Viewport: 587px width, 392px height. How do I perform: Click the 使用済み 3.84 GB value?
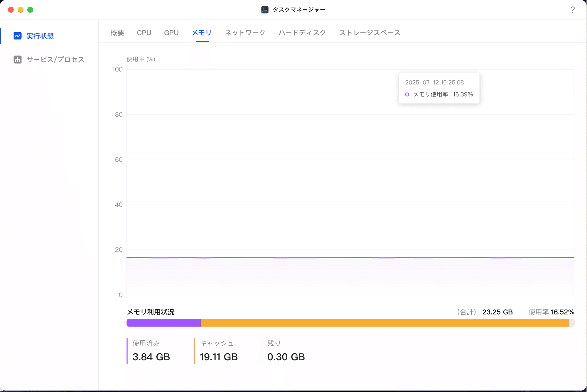pos(151,357)
